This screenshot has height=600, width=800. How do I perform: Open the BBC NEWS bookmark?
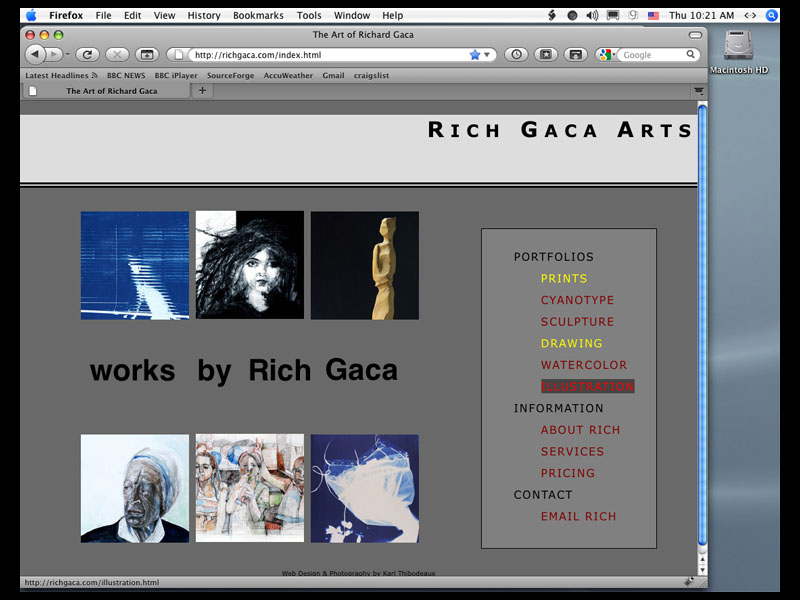coord(126,76)
